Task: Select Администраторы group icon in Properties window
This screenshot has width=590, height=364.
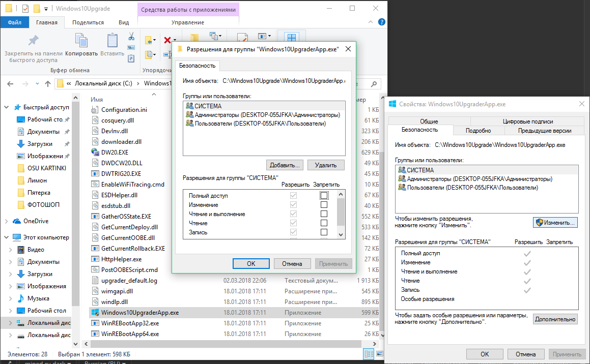Action: point(402,179)
